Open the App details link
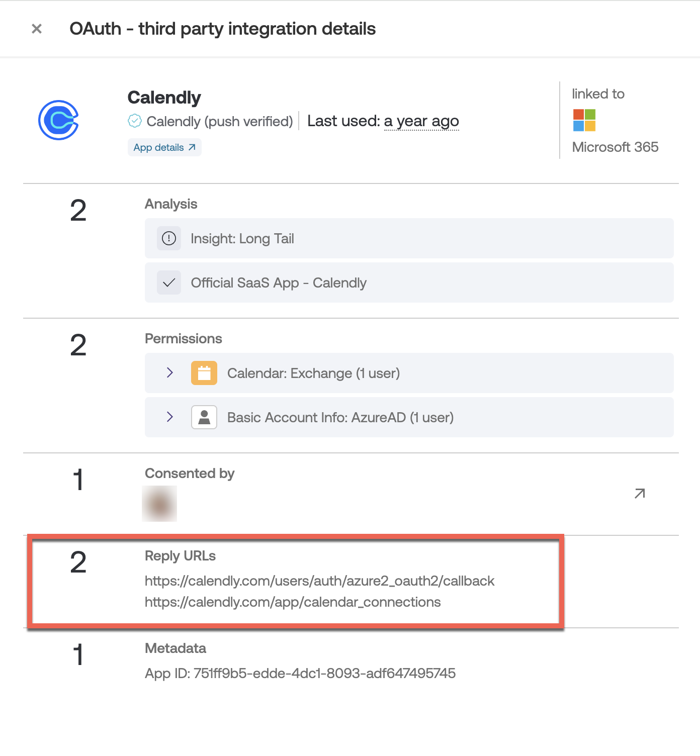The image size is (700, 756). pos(164,147)
